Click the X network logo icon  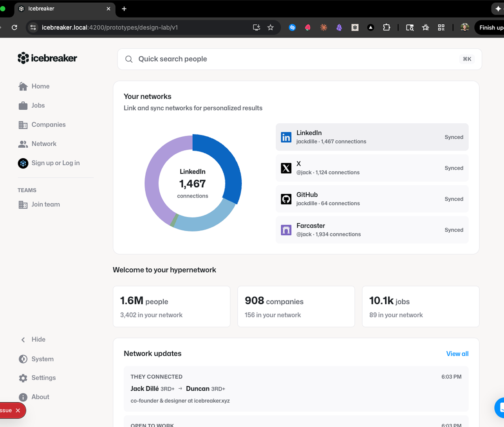286,168
